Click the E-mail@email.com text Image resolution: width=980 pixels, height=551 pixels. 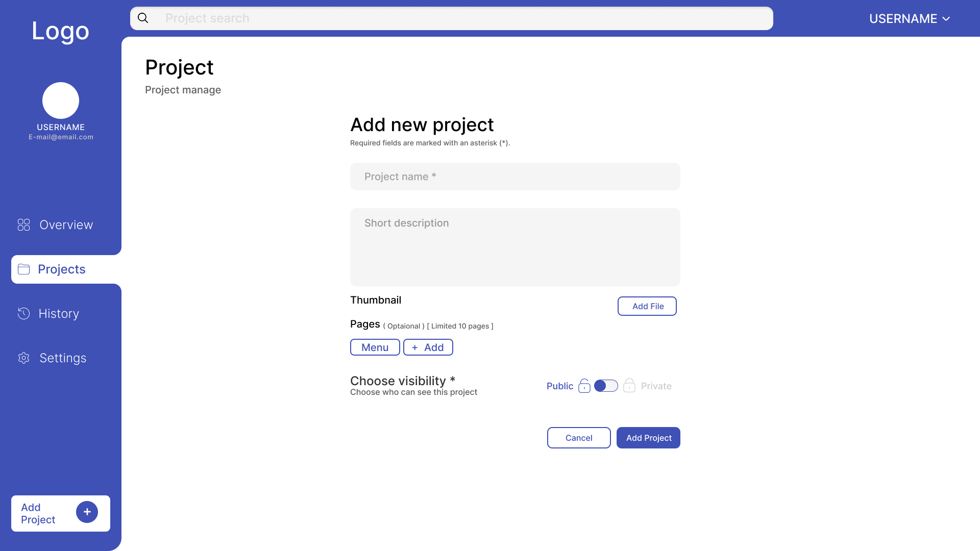pos(61,137)
